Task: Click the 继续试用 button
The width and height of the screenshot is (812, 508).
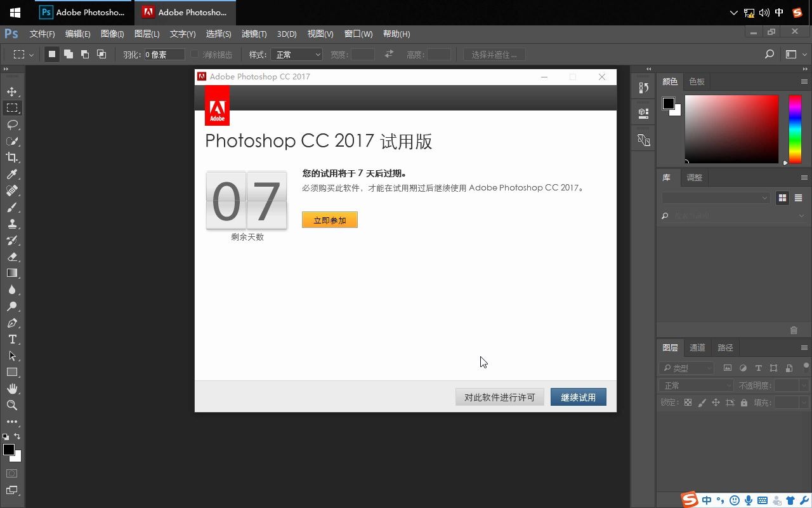Action: click(578, 397)
